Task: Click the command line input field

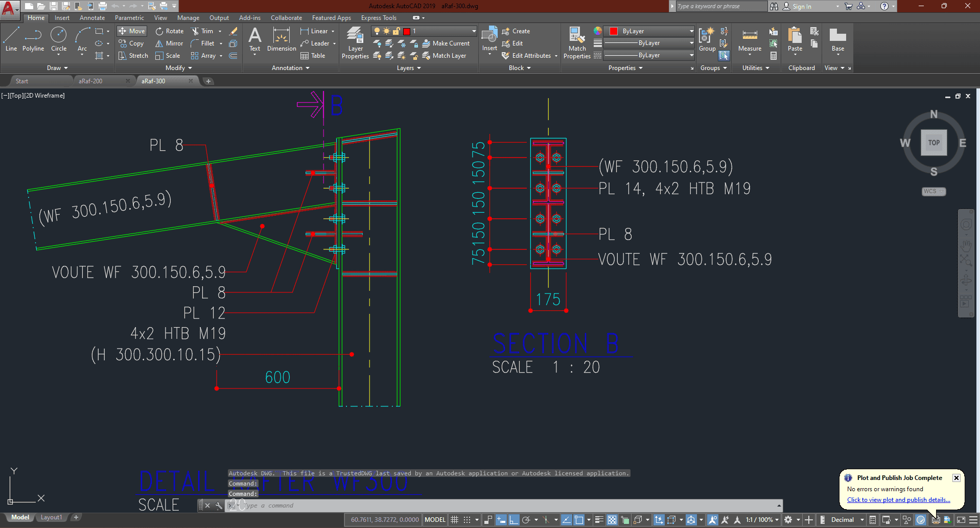Action: (x=506, y=506)
